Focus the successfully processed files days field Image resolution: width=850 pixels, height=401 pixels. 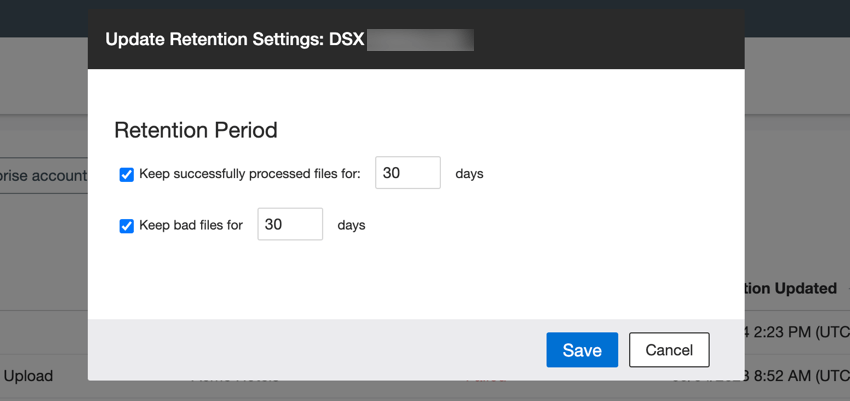[x=408, y=173]
